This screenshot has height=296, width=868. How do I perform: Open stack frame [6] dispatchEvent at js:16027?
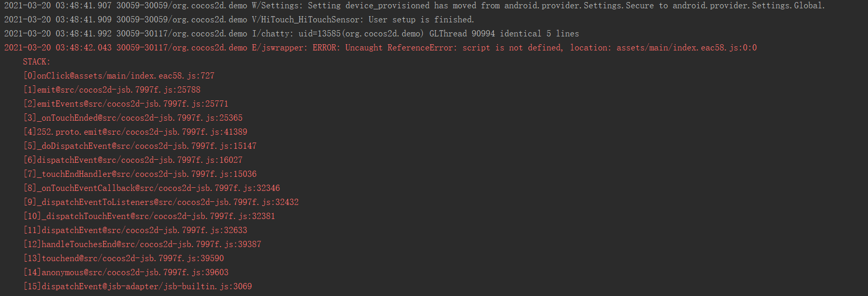pos(132,160)
